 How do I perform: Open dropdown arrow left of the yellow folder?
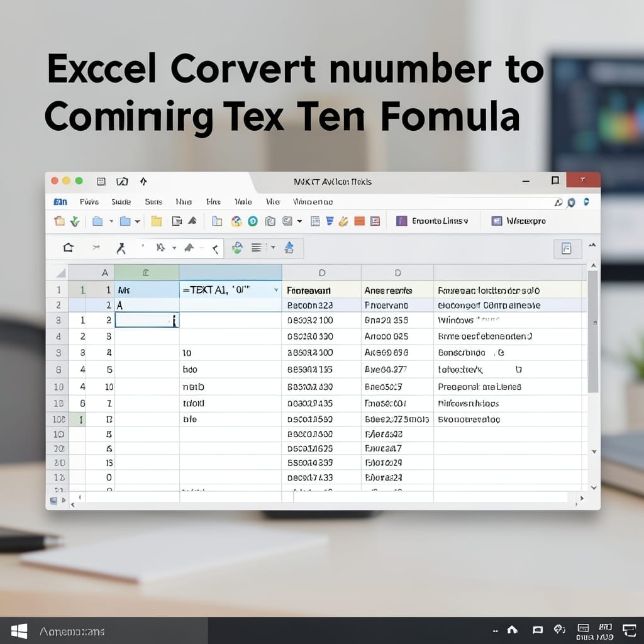click(x=138, y=221)
